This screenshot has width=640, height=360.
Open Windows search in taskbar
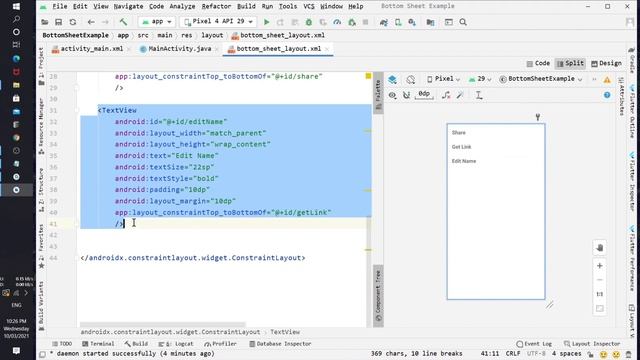click(16, 19)
